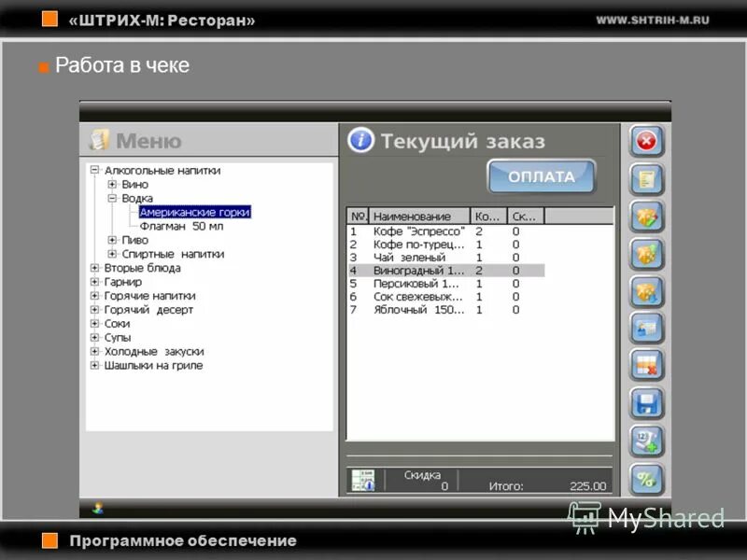The width and height of the screenshot is (747, 560).
Task: Save the order with the floppy disk icon
Action: click(x=646, y=404)
